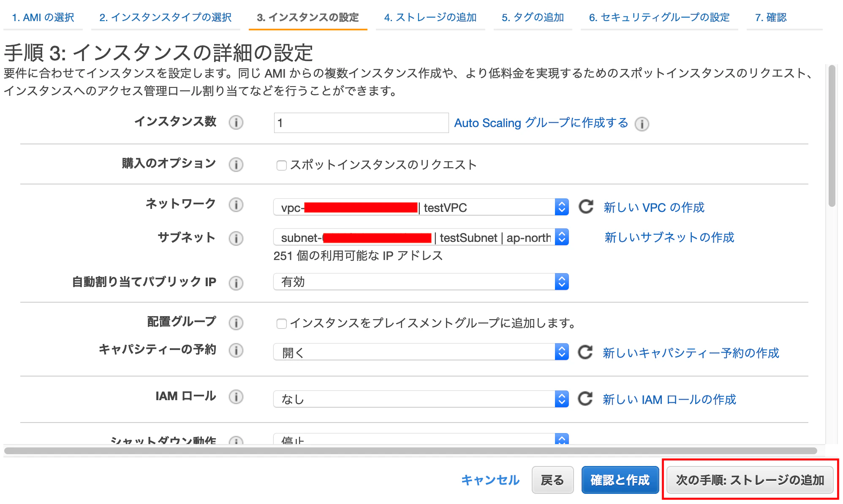Click info icon beside Auto Scaling link
The height and width of the screenshot is (504, 843).
click(642, 124)
